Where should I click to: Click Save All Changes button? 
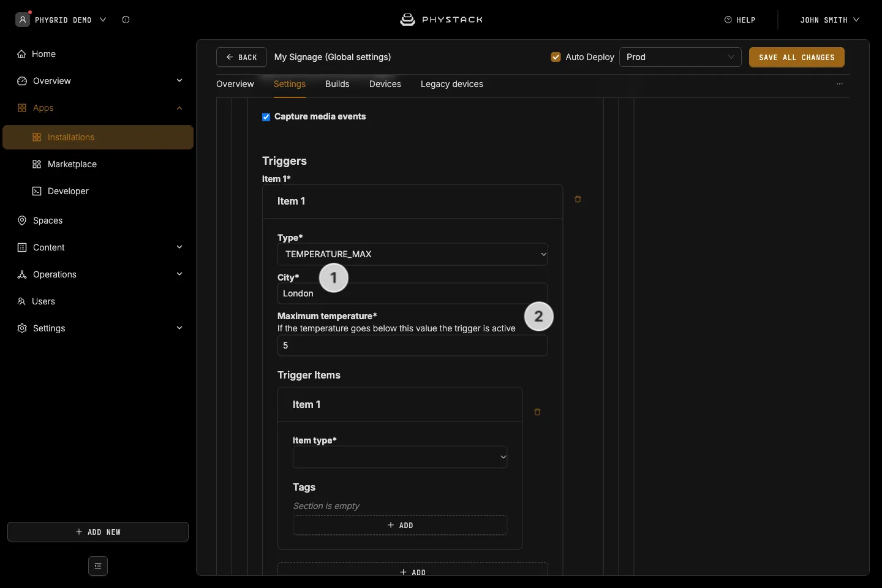(x=797, y=57)
